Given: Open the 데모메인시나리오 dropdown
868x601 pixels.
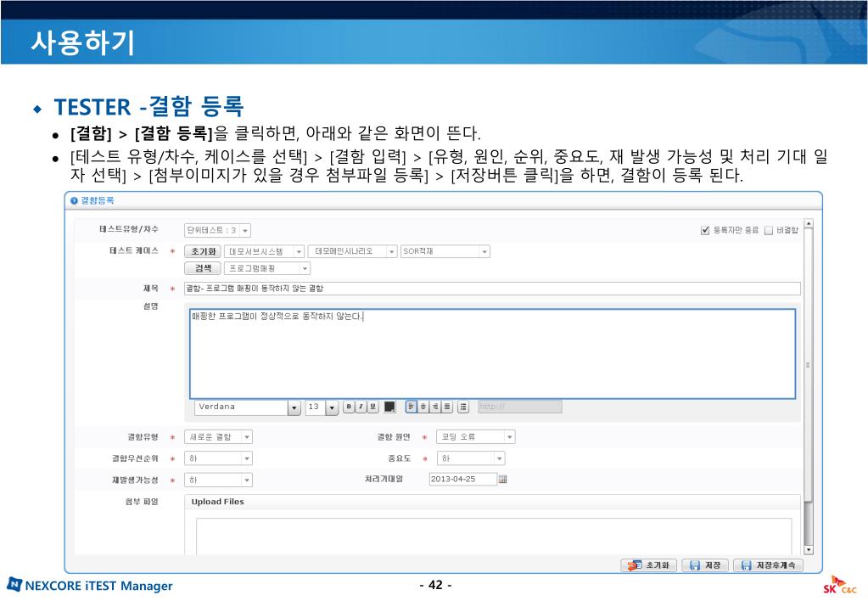Looking at the screenshot, I should 353,251.
